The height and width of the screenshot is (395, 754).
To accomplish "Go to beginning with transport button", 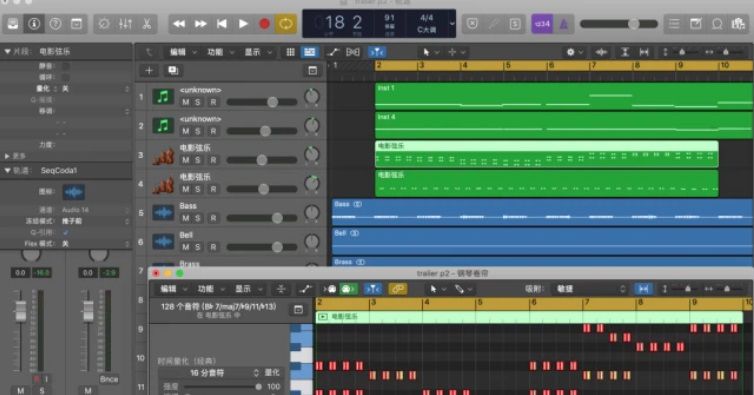I will point(222,24).
